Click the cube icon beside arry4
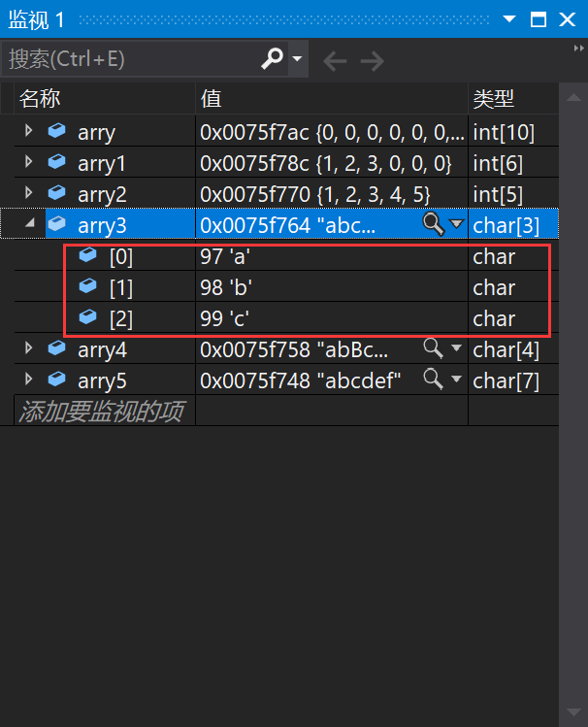The width and height of the screenshot is (588, 727). [57, 347]
